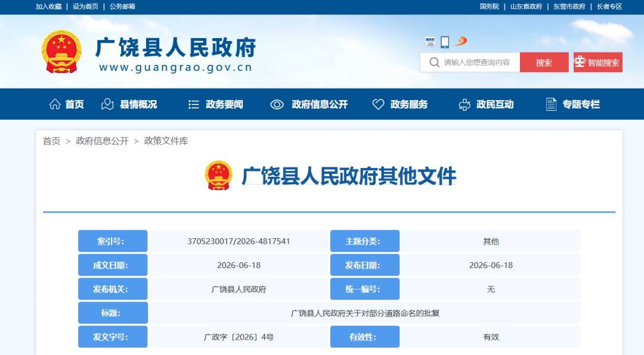This screenshot has width=644, height=355.
Task: Click the 广饶县人民政府其他文件 heading
Action: tap(349, 176)
